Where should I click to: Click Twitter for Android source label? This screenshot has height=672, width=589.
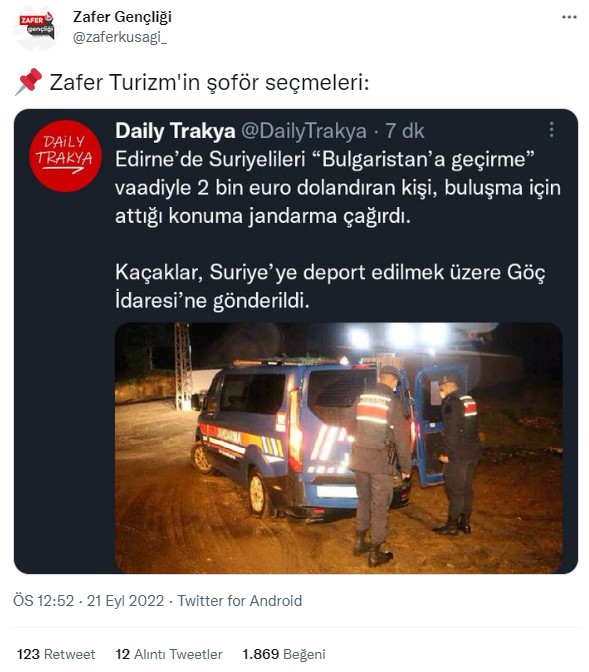[240, 600]
